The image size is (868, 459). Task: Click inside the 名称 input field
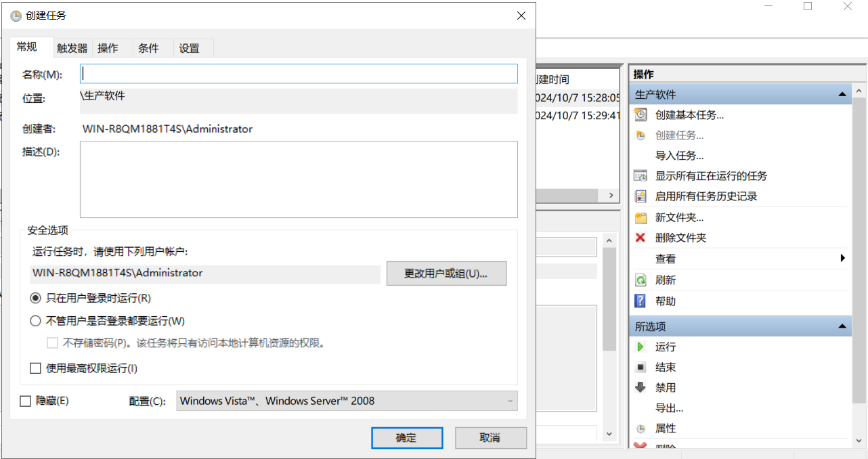(x=299, y=74)
